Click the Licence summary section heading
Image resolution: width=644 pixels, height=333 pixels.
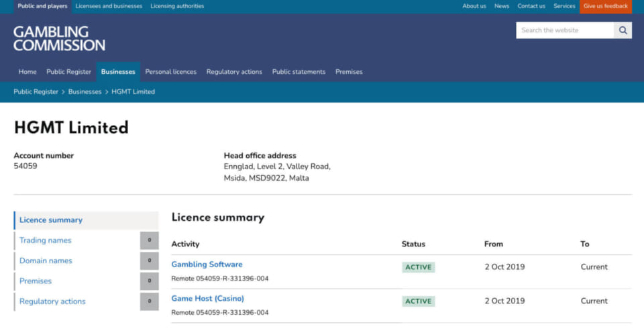tap(217, 218)
